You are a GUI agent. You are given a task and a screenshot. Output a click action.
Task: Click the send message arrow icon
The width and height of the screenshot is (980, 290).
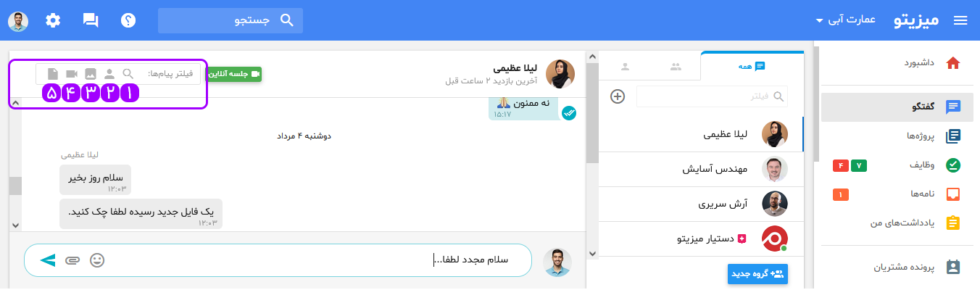[48, 260]
